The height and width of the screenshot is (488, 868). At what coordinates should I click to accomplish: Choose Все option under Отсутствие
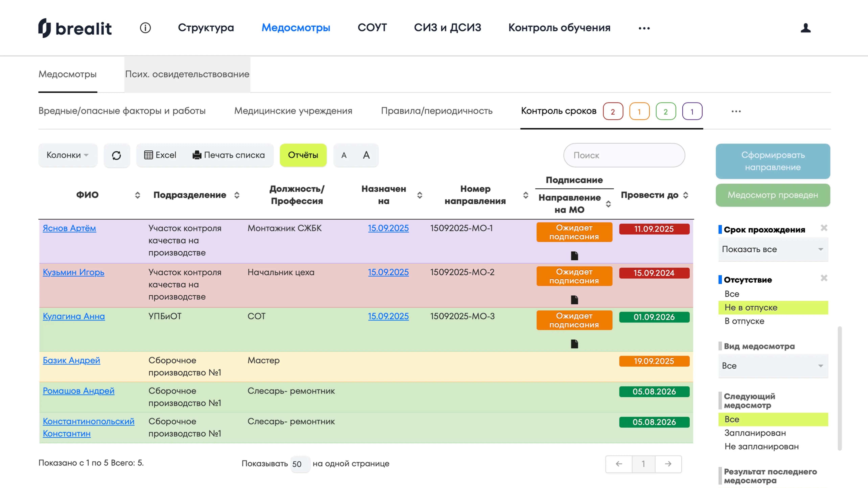[x=732, y=294]
